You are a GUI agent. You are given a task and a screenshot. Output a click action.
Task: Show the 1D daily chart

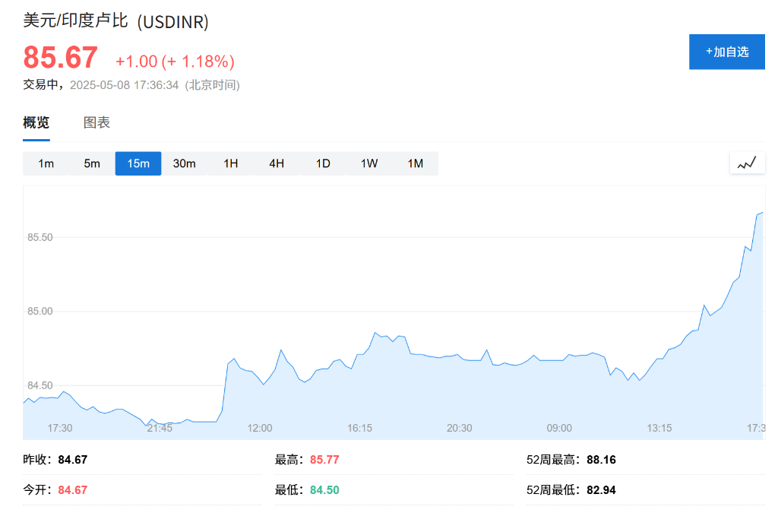323,163
